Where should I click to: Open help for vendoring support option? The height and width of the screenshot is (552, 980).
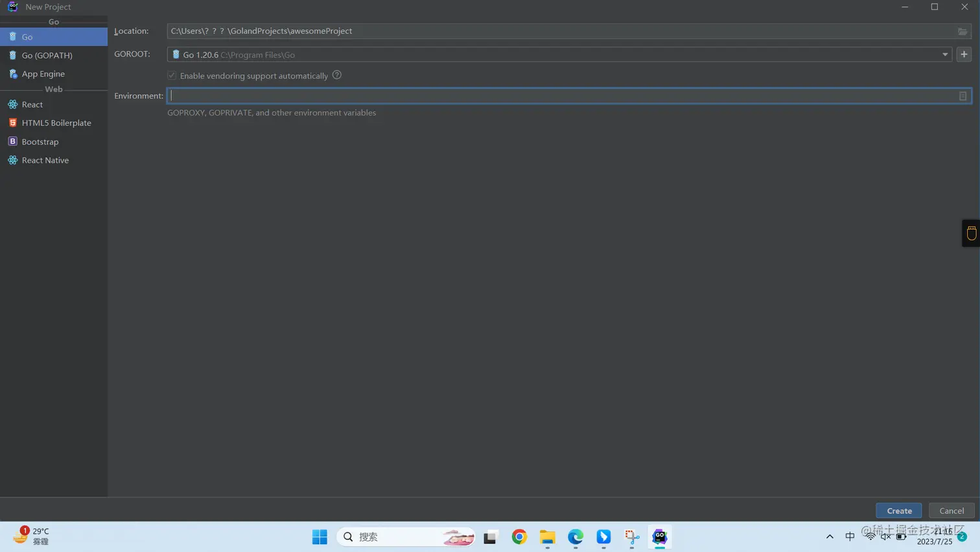pos(337,75)
